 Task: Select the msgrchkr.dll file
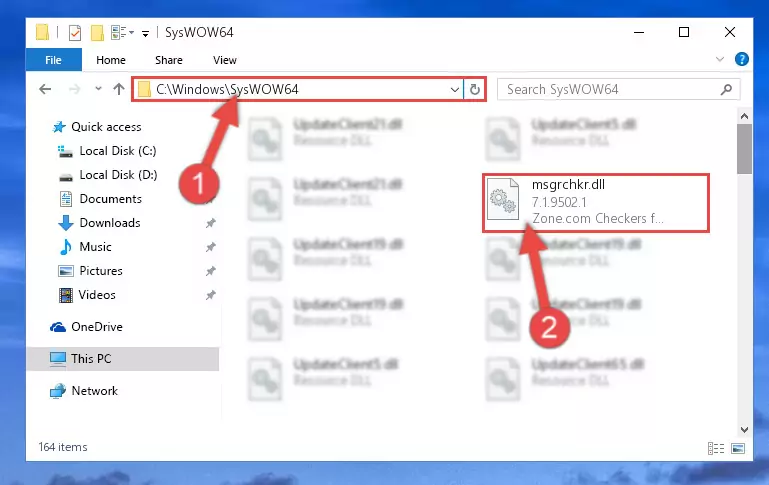point(596,203)
